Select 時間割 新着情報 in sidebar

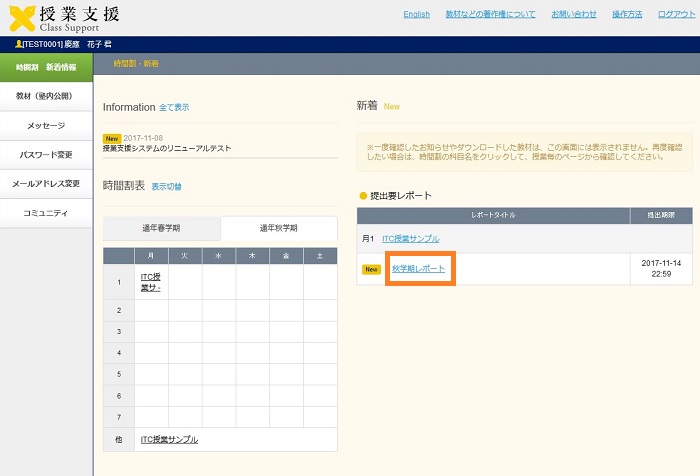tap(46, 67)
